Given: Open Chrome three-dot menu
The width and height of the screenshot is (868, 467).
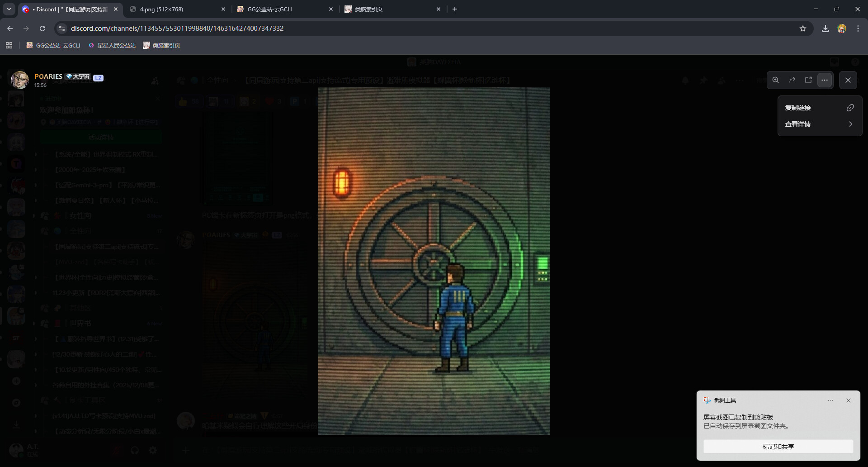Looking at the screenshot, I should coord(858,29).
